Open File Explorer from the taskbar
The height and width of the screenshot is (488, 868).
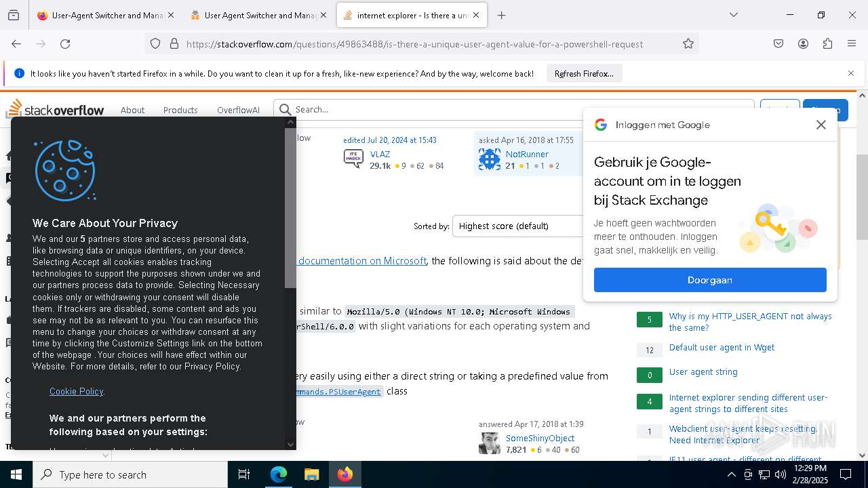click(311, 474)
